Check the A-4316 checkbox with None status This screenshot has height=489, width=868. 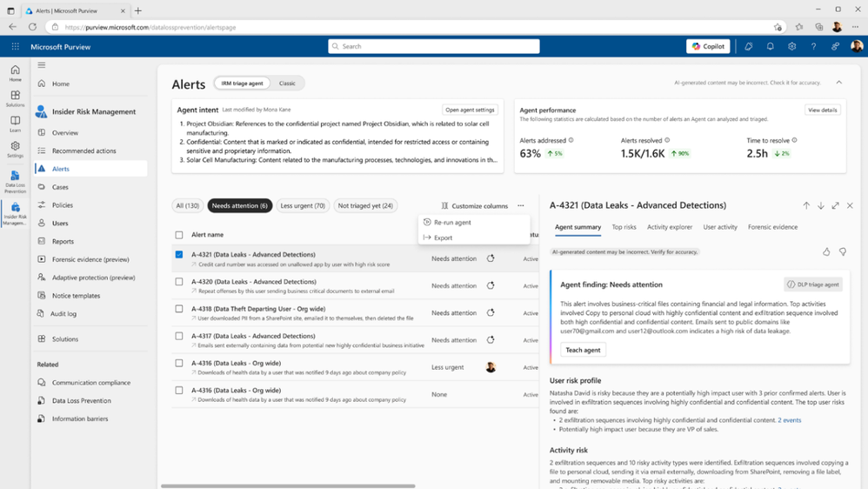tap(179, 391)
